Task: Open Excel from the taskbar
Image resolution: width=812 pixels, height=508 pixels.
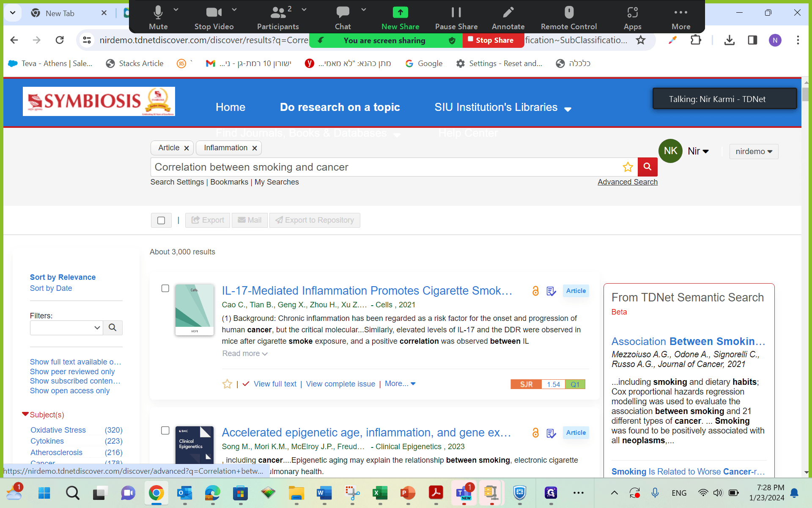Action: tap(380, 493)
